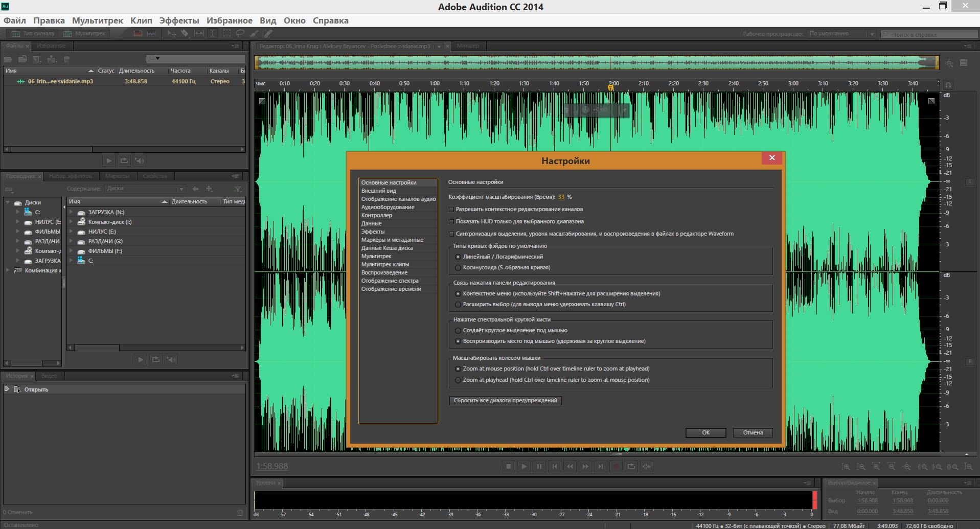The height and width of the screenshot is (529, 980).
Task: Switch to the 'Маркеры' tab
Action: 117,176
